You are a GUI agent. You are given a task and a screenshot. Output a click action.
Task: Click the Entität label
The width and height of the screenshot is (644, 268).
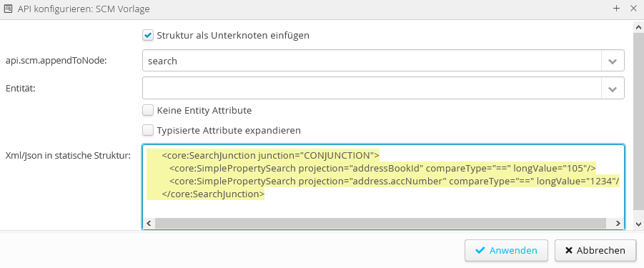coord(21,88)
